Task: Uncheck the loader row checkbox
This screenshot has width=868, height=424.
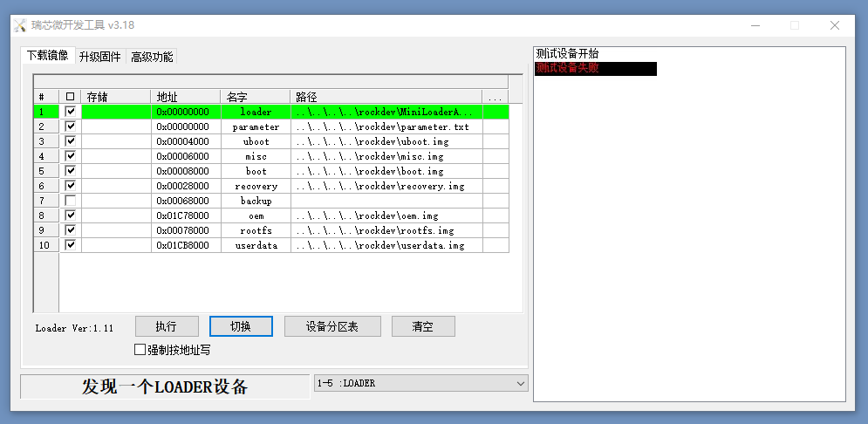Action: tap(71, 112)
